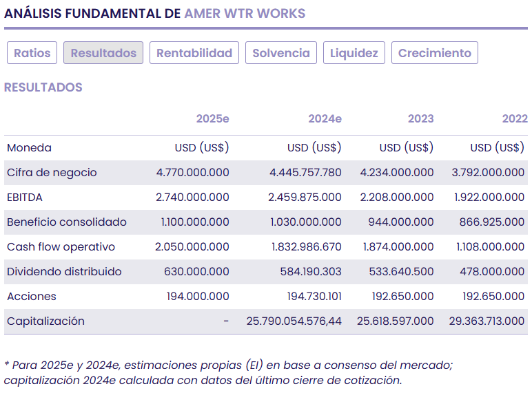
Task: Click cash flow value 2.050.000.000
Action: click(x=192, y=246)
